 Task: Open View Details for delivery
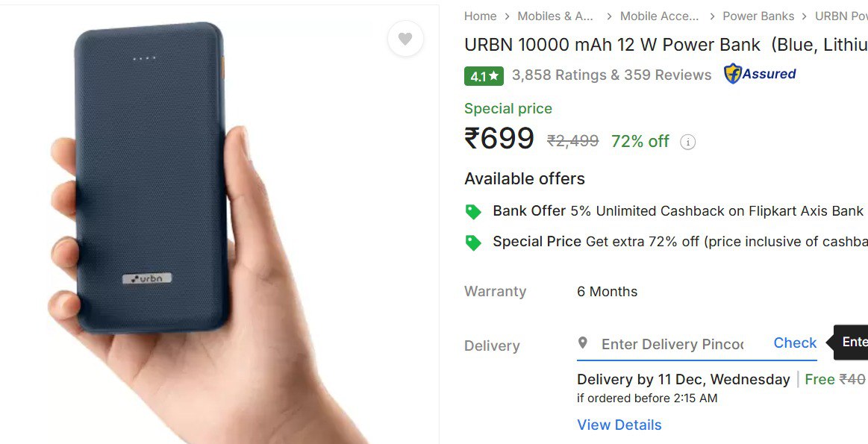pos(619,425)
